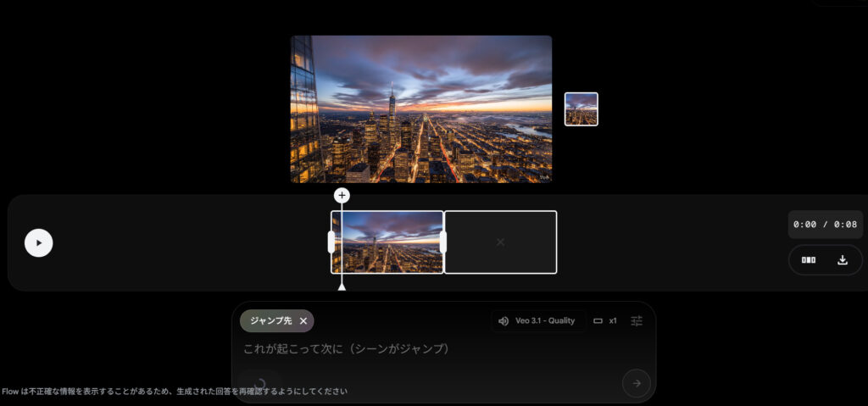Click the aspect ratio rectangle icon
Image resolution: width=868 pixels, height=406 pixels.
click(x=598, y=321)
